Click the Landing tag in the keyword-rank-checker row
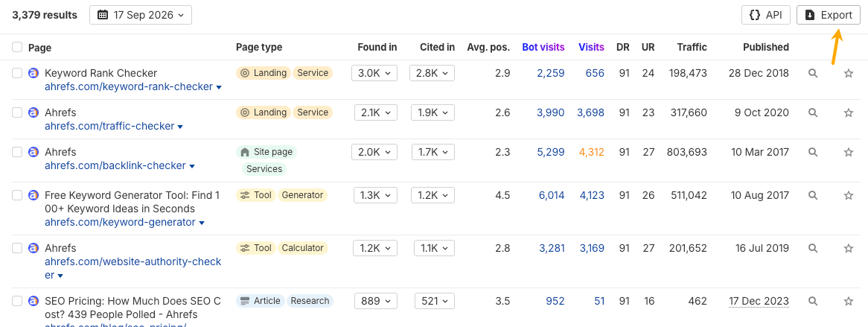 [x=263, y=73]
